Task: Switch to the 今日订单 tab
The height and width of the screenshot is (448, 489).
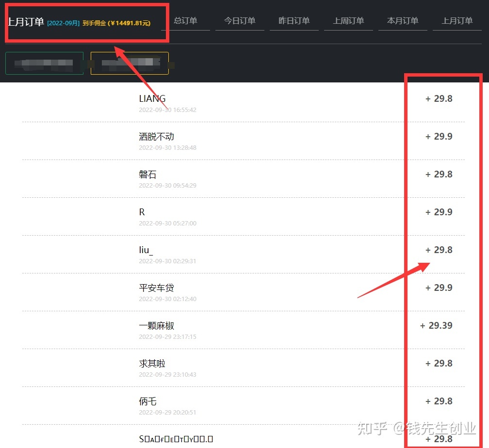Action: [x=240, y=21]
